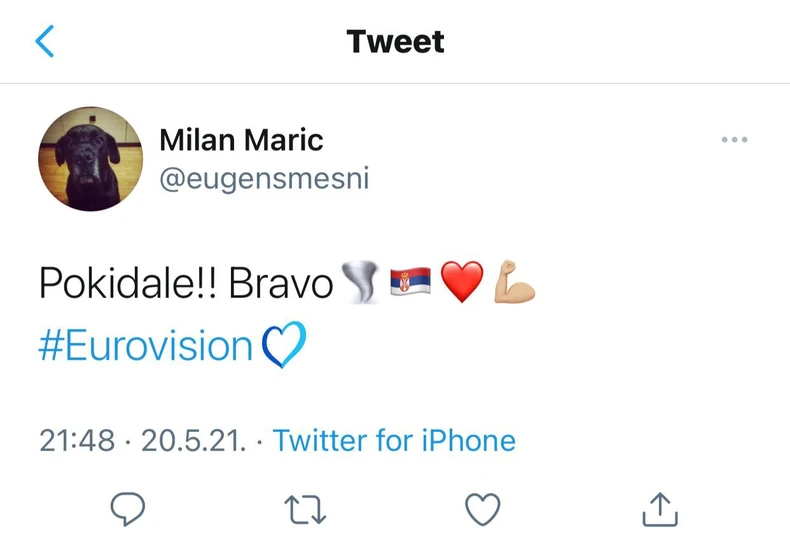Tap the Milan Maric display name
The image size is (790, 547).
click(241, 140)
